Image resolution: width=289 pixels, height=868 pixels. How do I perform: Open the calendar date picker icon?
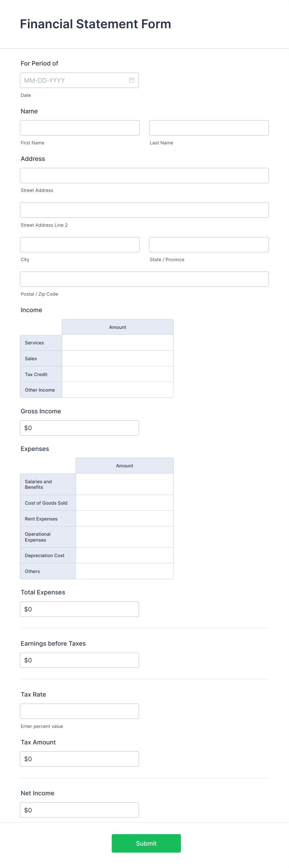(x=132, y=80)
